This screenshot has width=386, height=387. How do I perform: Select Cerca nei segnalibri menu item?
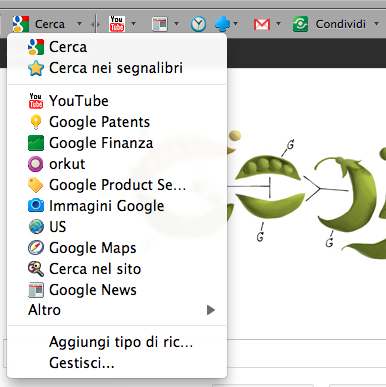[x=117, y=68]
